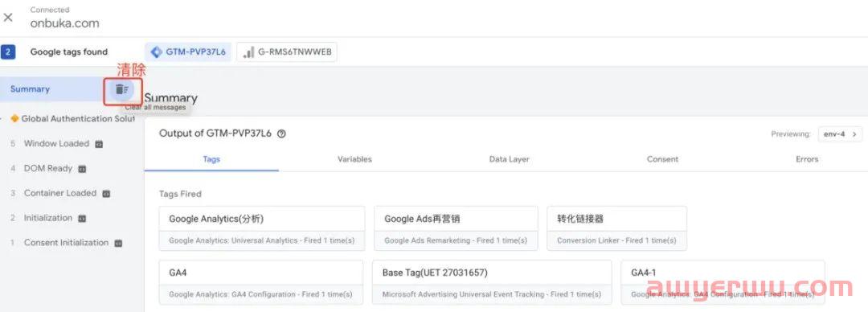Click the analytics bar chart icon
The width and height of the screenshot is (868, 312).
tap(248, 52)
